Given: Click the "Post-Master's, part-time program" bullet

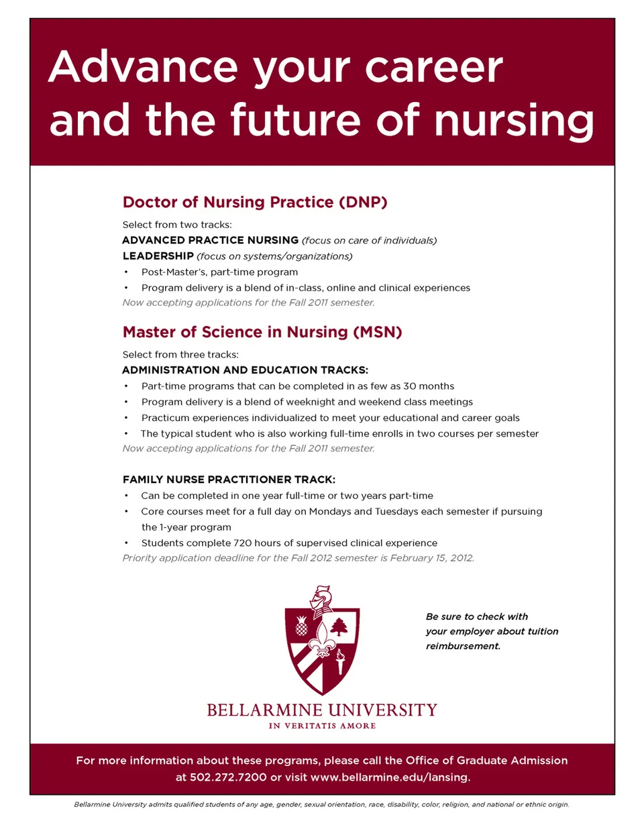Looking at the screenshot, I should [219, 272].
